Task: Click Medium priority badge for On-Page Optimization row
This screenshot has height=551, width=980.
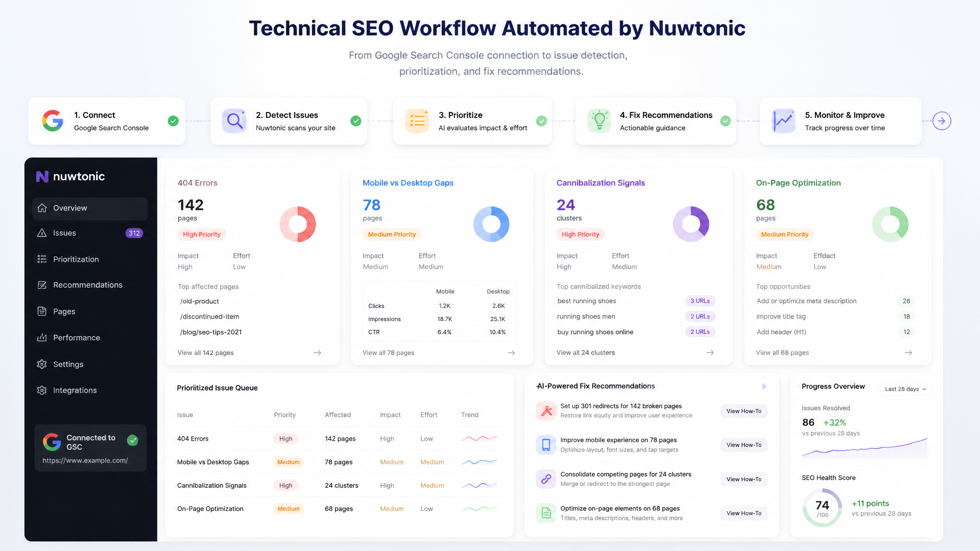Action: [x=288, y=509]
